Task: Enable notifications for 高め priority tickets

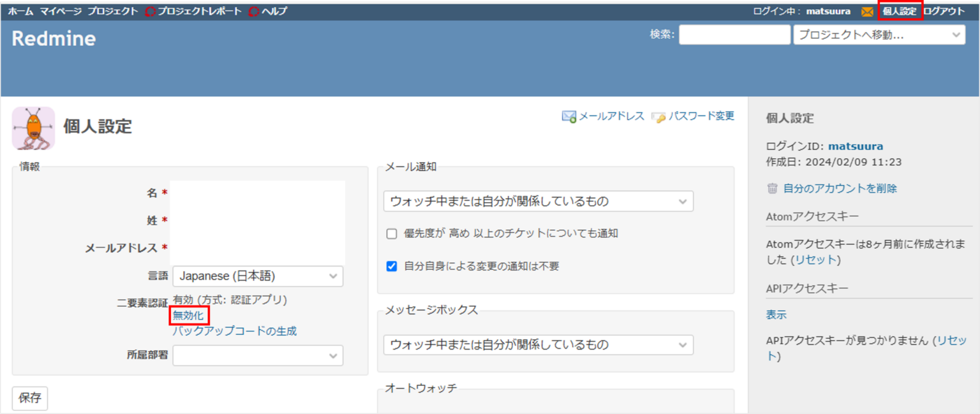Action: coord(391,233)
